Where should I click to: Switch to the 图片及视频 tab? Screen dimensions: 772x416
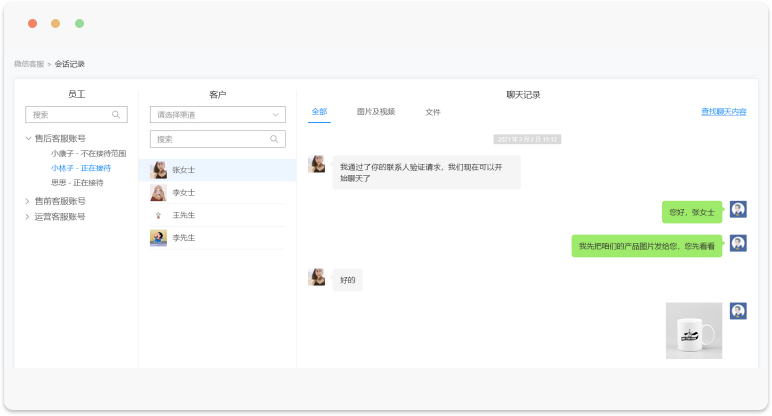(375, 112)
